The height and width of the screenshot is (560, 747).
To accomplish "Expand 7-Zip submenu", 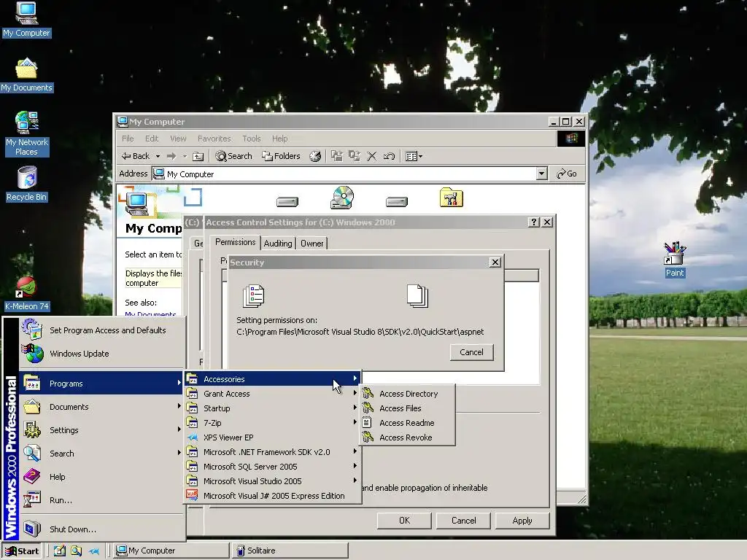I will pos(273,423).
